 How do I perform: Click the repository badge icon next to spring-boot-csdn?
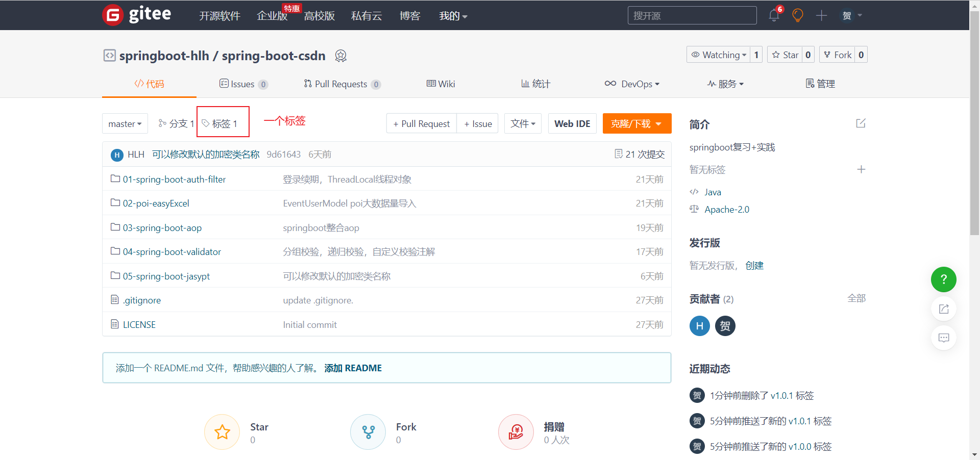pyautogui.click(x=341, y=56)
